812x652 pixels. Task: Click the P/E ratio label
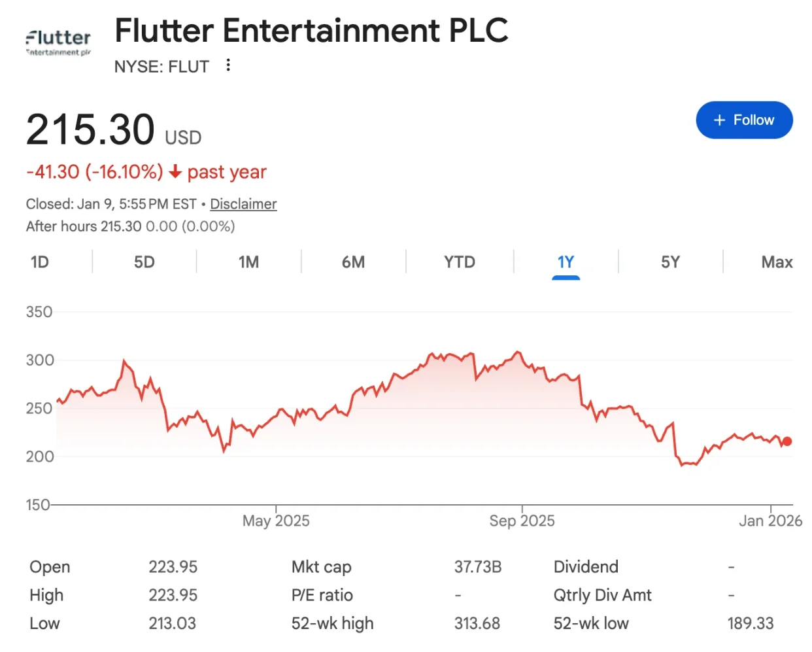pos(322,595)
